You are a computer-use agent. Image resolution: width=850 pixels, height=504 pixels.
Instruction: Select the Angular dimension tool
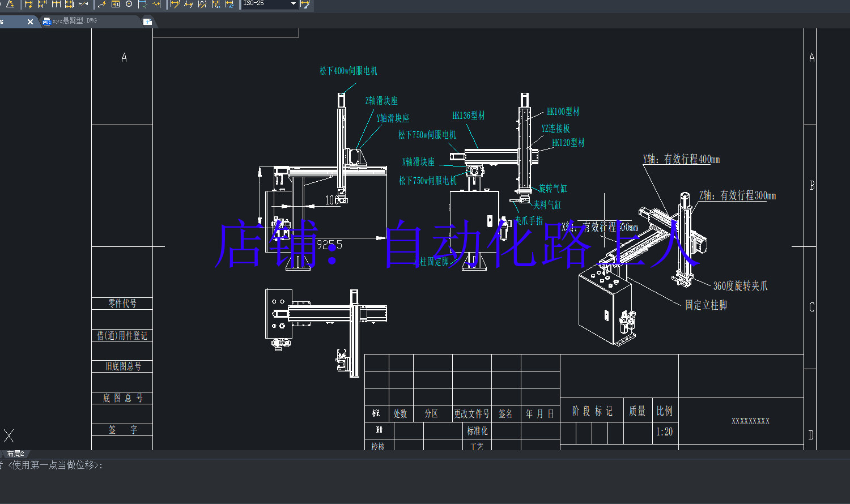[x=10, y=4]
